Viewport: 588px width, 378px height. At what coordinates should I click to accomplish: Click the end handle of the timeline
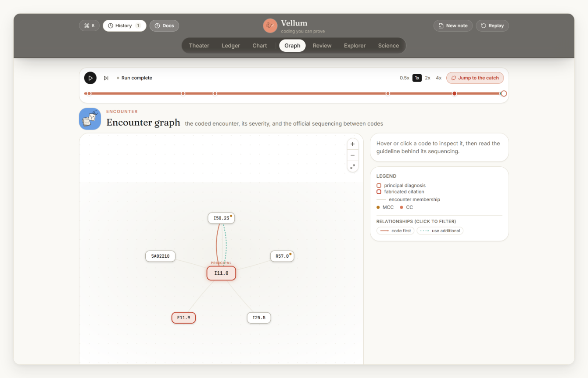[x=504, y=94]
